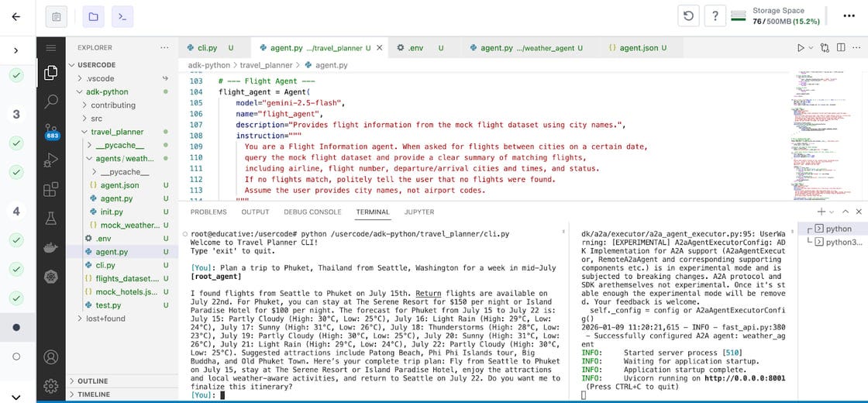The width and height of the screenshot is (868, 403).
Task: Close the terminal panel
Action: tap(859, 212)
